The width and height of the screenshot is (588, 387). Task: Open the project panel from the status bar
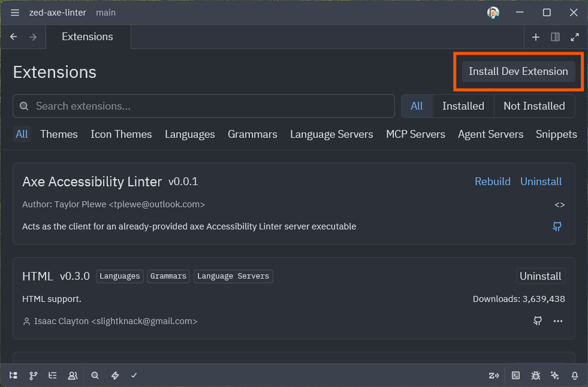click(x=13, y=376)
